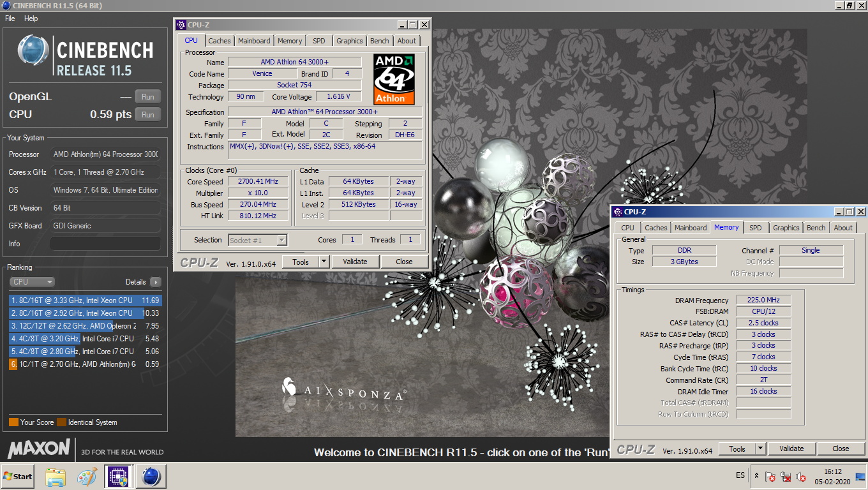
Task: Select ranking row 8C/16T @ 3.33 GHz Xeon
Action: pyautogui.click(x=86, y=301)
